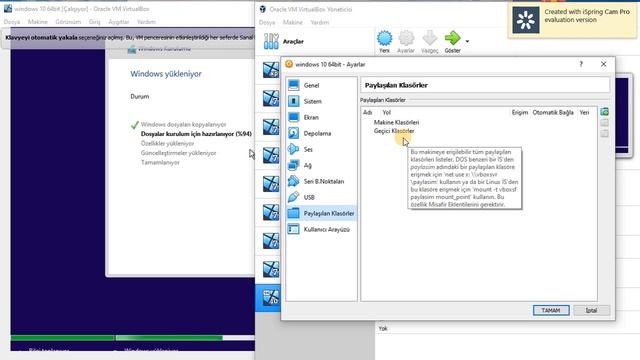Click the help question mark in Ayarlar dialog
The image size is (640, 360).
(581, 64)
